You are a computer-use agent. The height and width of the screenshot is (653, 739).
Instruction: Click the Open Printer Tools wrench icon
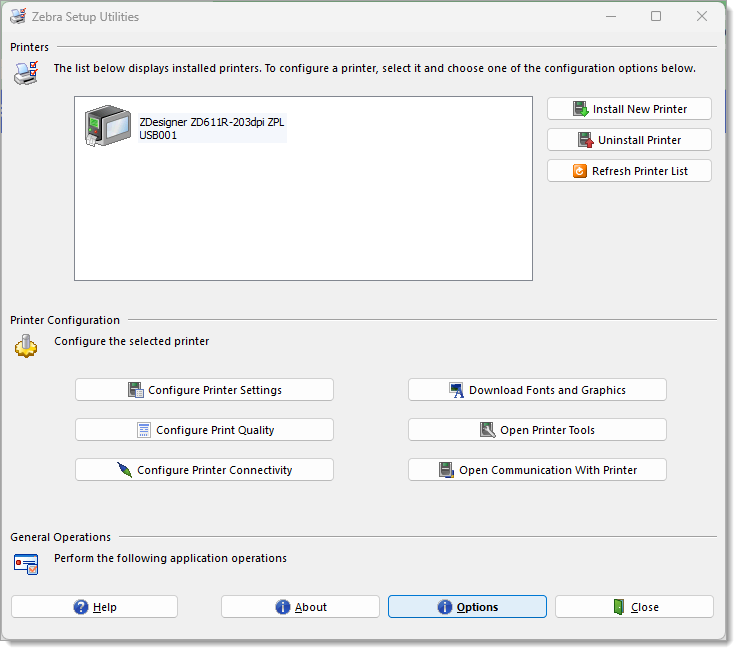point(487,430)
